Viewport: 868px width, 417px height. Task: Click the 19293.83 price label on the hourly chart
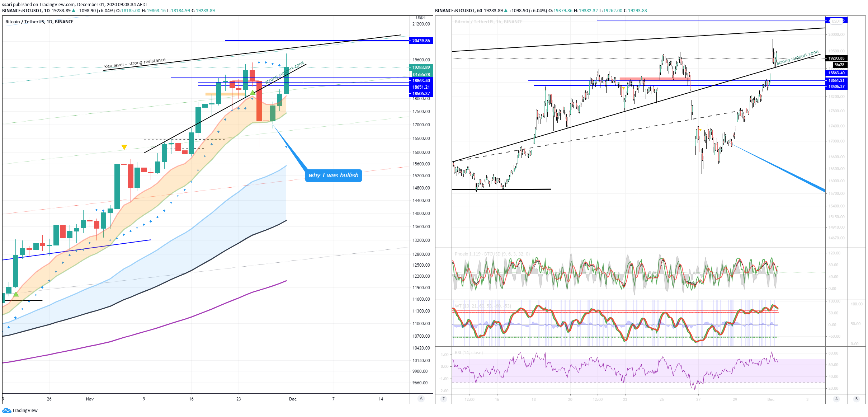836,58
